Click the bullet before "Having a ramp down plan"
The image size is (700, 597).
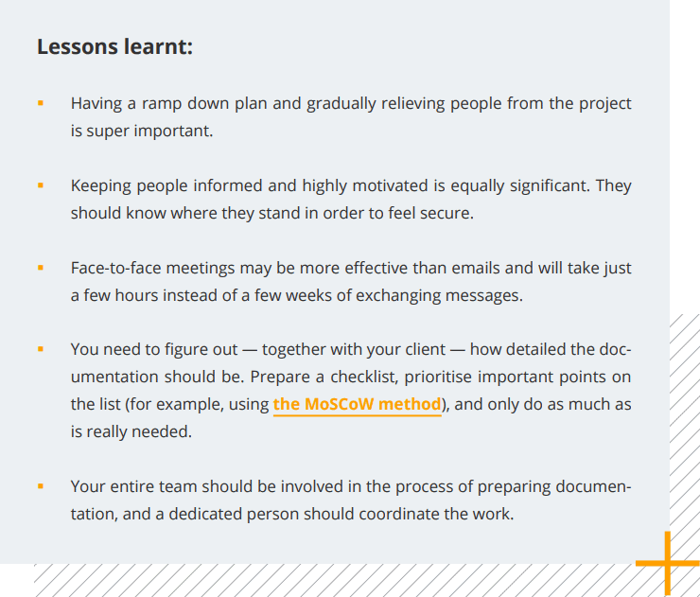click(41, 103)
